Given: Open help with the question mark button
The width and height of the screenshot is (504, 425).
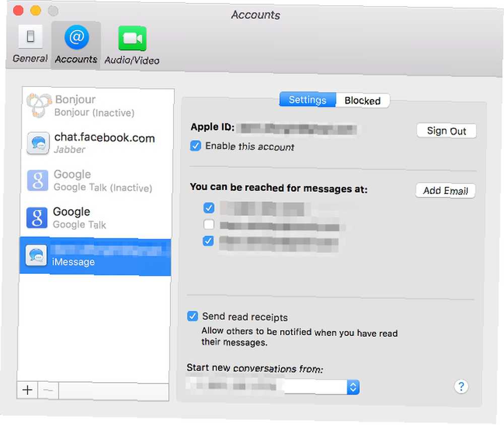Looking at the screenshot, I should click(x=461, y=386).
